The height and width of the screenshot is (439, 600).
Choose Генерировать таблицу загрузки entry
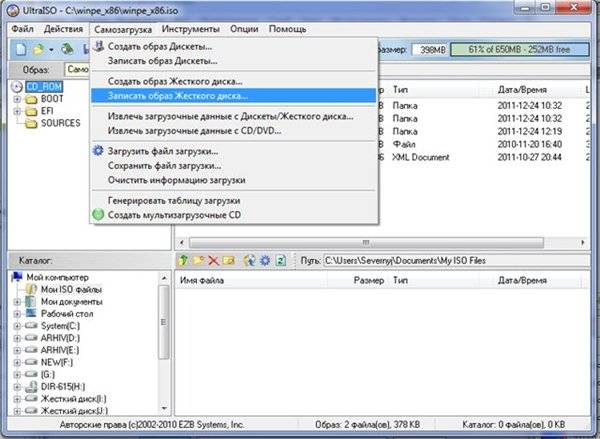(x=234, y=201)
